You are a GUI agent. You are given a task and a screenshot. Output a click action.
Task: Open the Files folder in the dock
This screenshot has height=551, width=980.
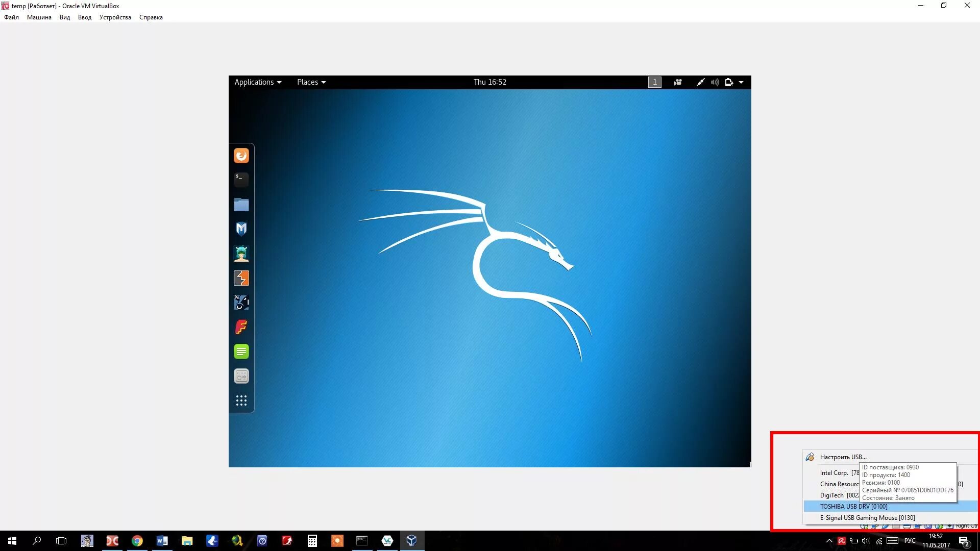click(x=241, y=205)
